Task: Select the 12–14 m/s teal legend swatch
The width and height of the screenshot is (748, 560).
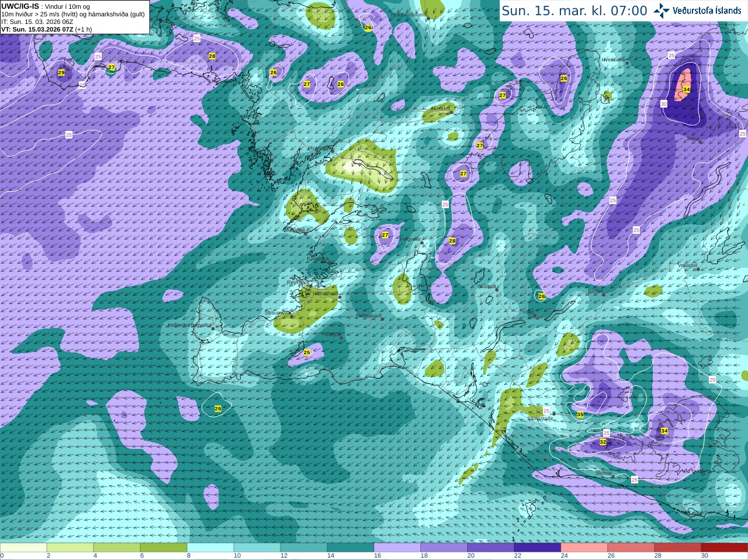Action: pos(304,548)
